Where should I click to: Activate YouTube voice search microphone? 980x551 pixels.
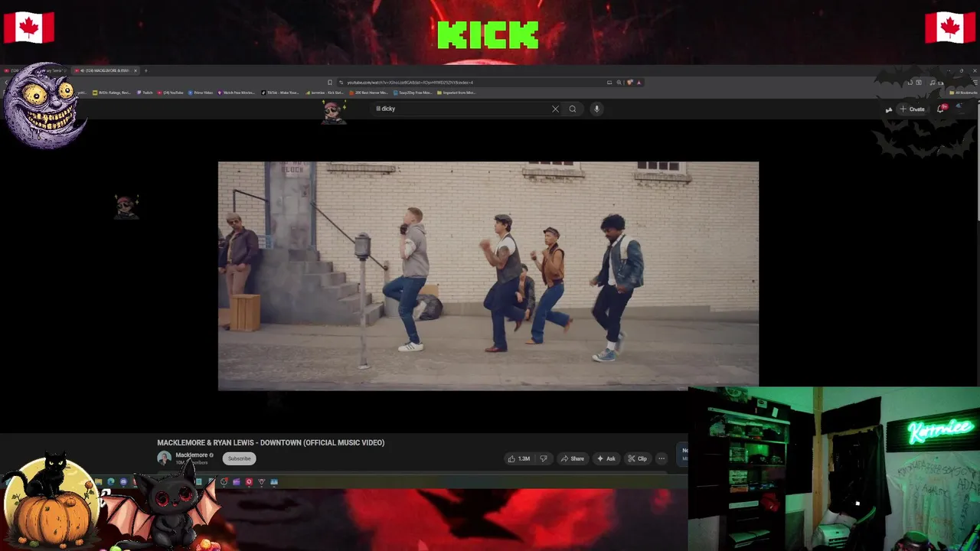596,109
